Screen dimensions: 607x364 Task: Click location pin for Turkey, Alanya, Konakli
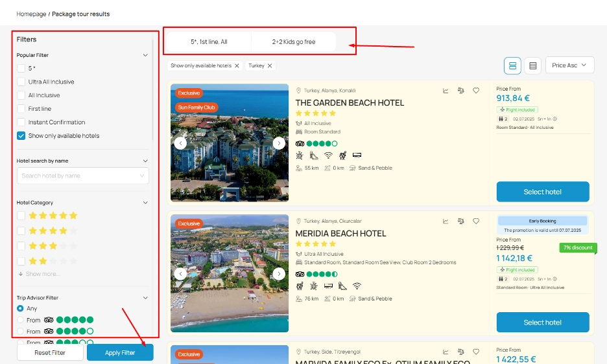point(298,91)
